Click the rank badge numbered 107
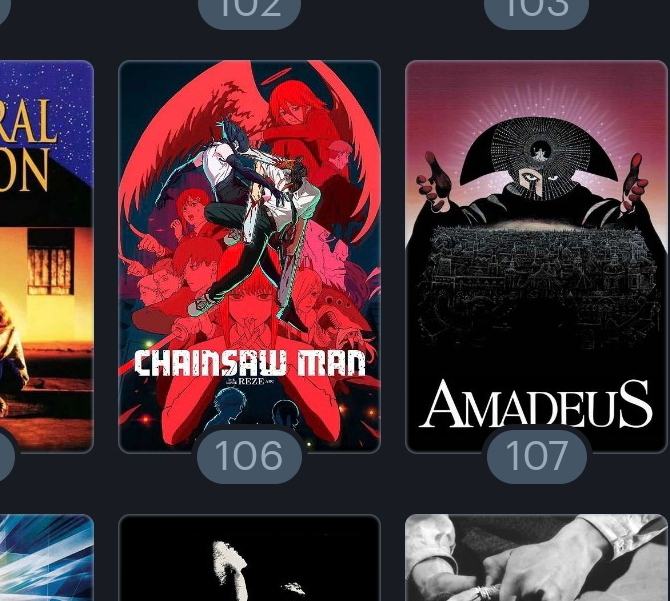This screenshot has width=670, height=601. [x=537, y=456]
